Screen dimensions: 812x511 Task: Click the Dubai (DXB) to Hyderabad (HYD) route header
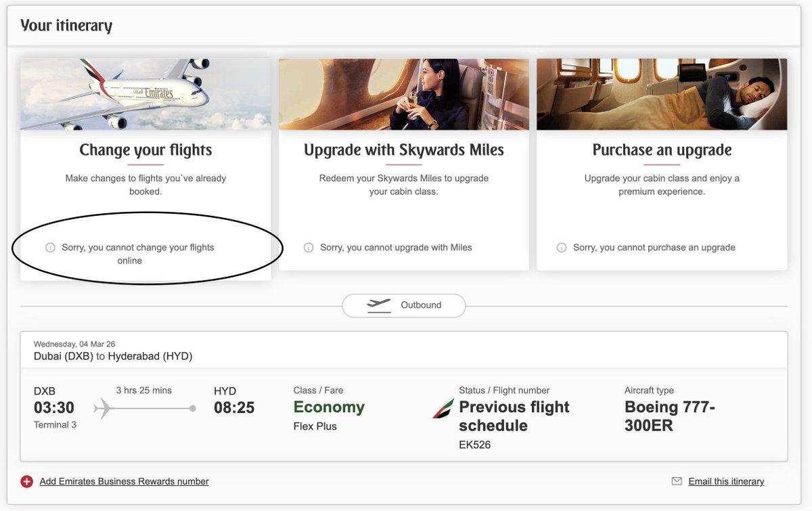tap(113, 356)
